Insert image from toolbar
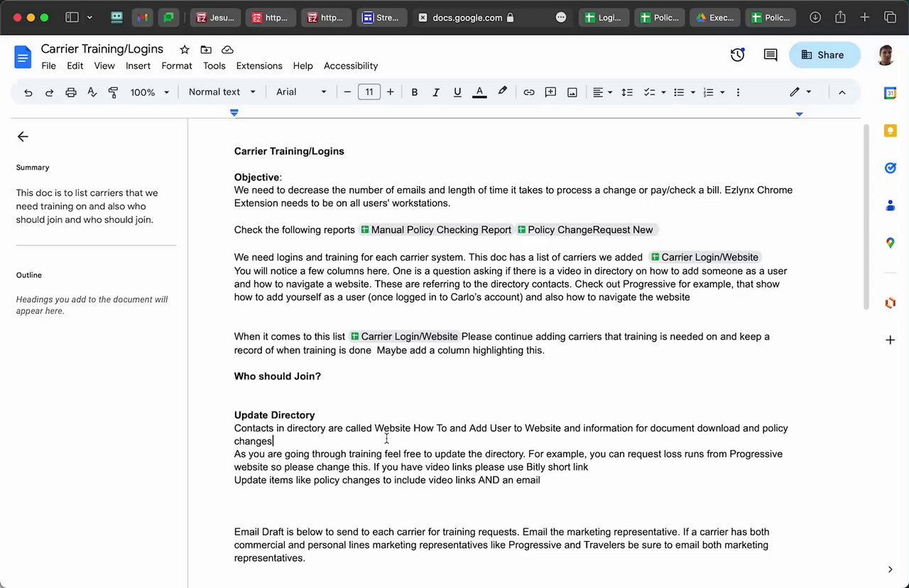The image size is (909, 588). click(572, 92)
